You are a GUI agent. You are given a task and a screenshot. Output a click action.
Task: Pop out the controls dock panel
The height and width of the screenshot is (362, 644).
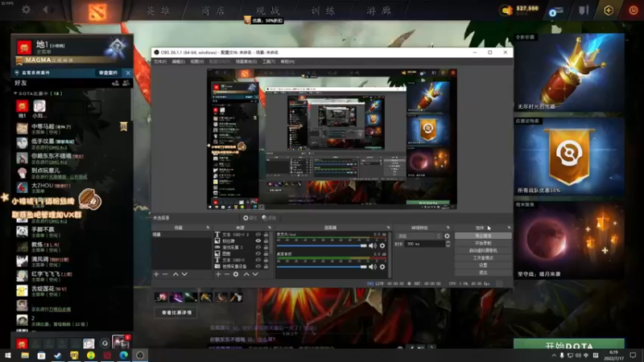[x=509, y=228]
